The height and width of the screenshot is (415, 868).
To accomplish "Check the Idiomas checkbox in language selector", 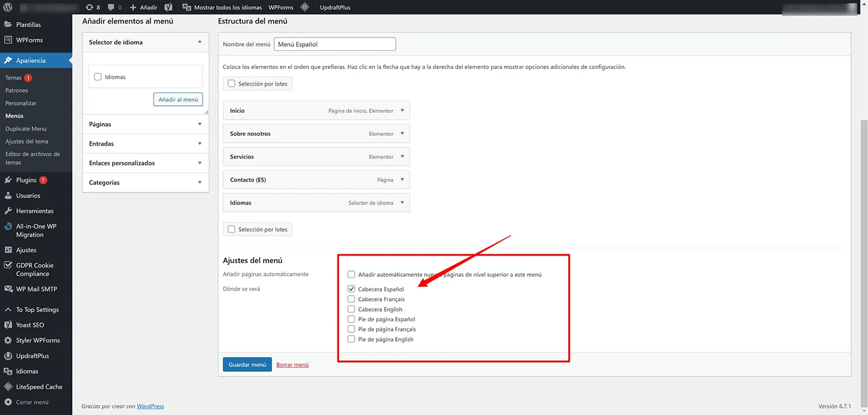I will point(98,77).
